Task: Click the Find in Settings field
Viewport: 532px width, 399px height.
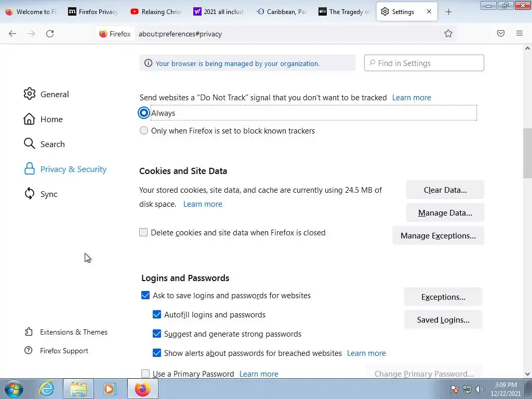Action: coord(424,63)
